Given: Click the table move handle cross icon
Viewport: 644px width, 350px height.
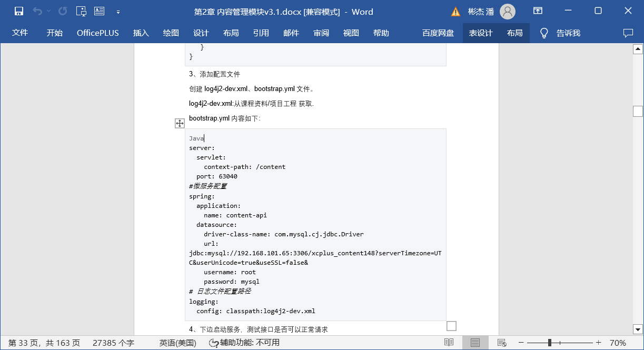Looking at the screenshot, I should tap(180, 123).
